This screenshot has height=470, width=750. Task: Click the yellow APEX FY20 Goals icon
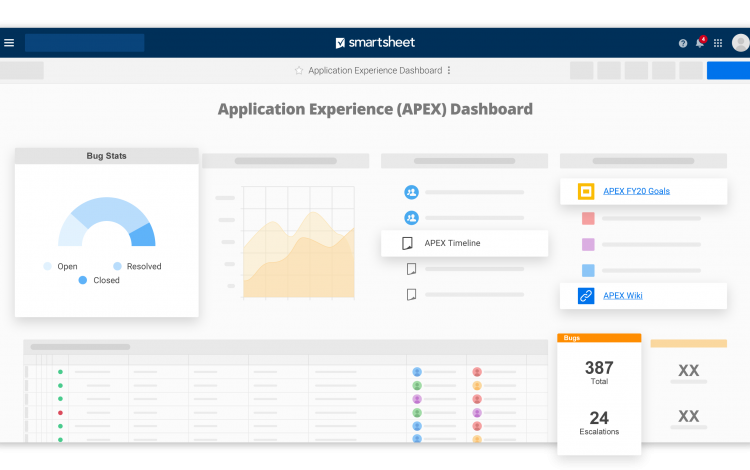click(586, 191)
